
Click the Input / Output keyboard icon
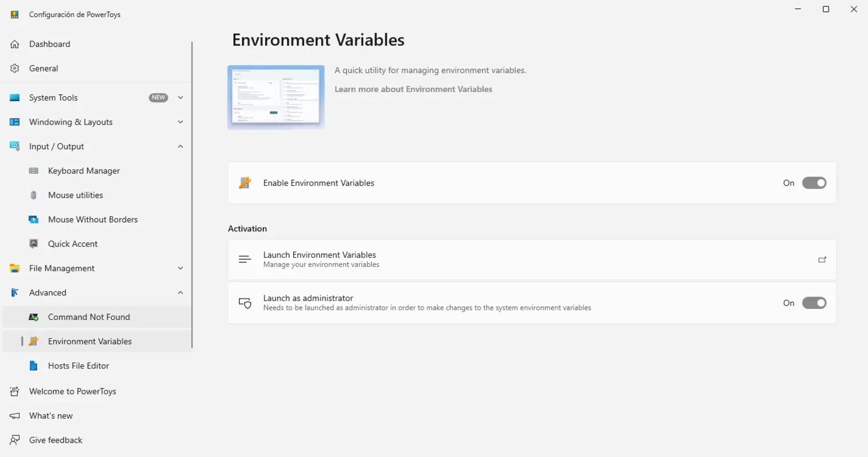15,146
